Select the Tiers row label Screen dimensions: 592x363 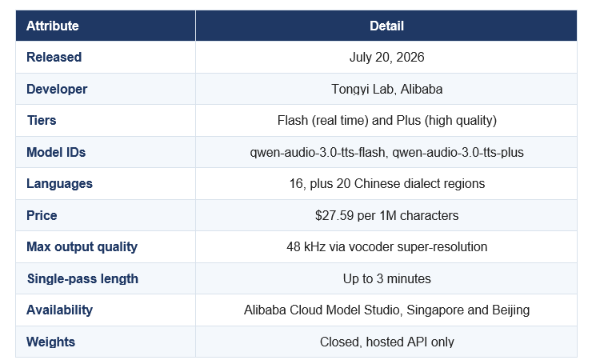click(42, 120)
